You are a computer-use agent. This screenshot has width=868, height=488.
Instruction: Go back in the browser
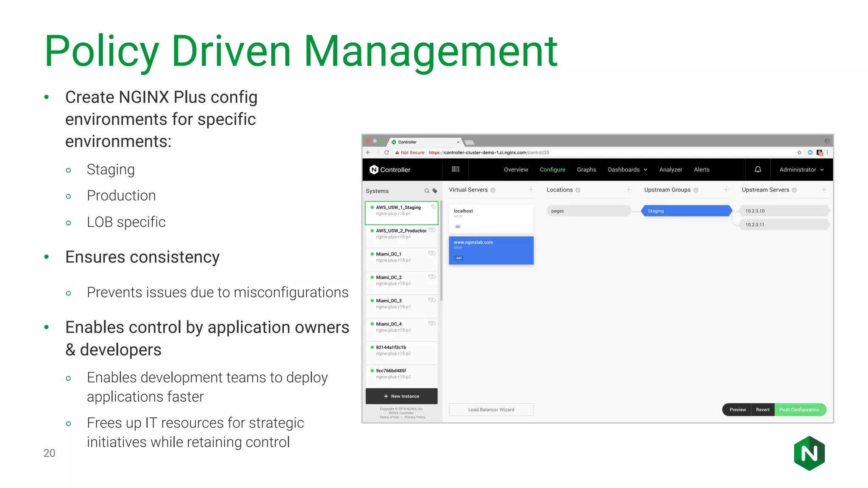click(368, 152)
